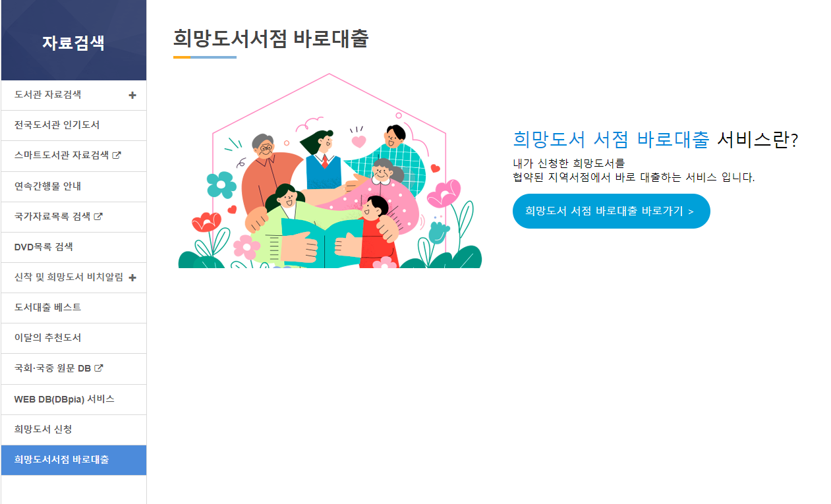Open 연속간행물 안내 menu item

pyautogui.click(x=74, y=186)
